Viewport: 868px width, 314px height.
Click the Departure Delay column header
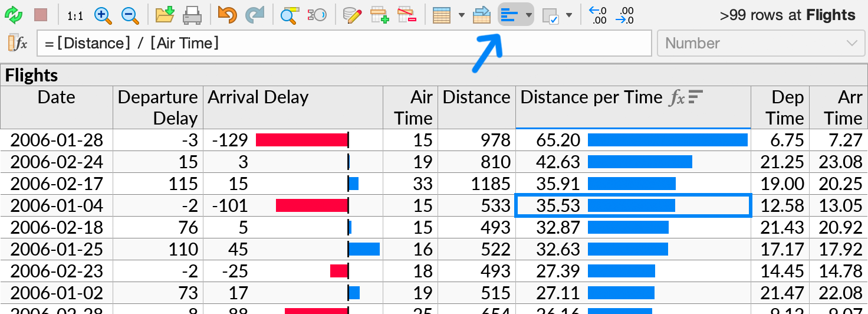pos(158,107)
